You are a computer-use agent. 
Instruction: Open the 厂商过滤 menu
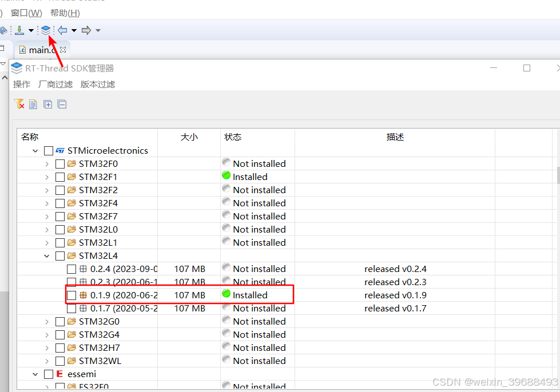pyautogui.click(x=55, y=84)
